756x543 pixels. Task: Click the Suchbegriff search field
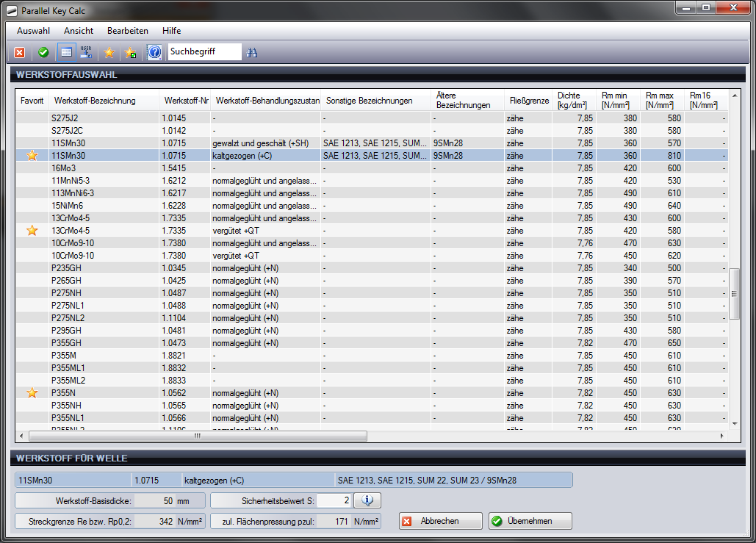(204, 52)
